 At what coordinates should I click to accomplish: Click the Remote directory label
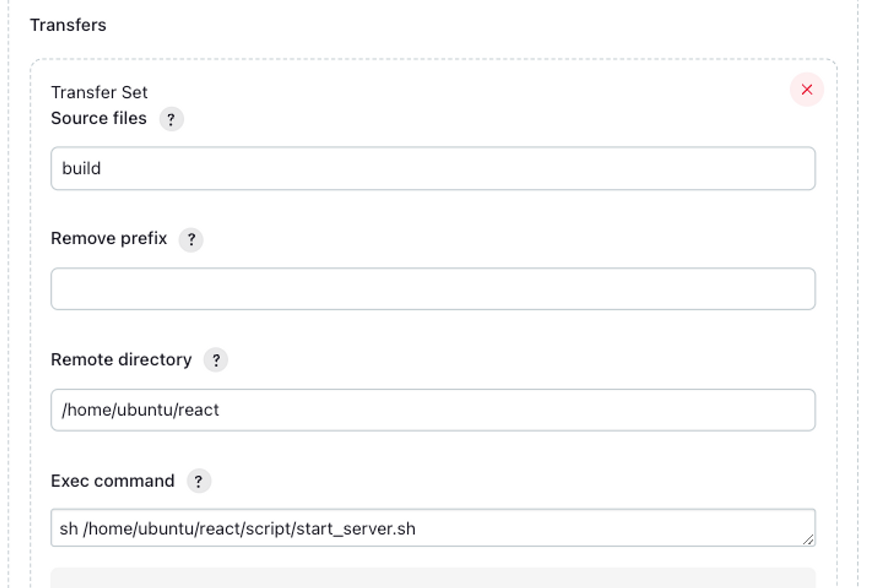pyautogui.click(x=121, y=360)
